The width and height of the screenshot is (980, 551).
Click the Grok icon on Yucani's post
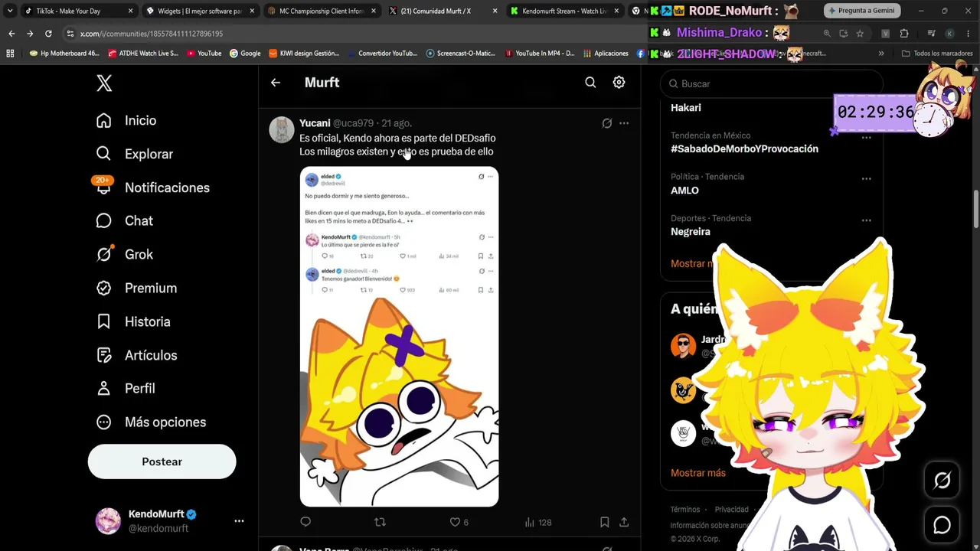[607, 123]
